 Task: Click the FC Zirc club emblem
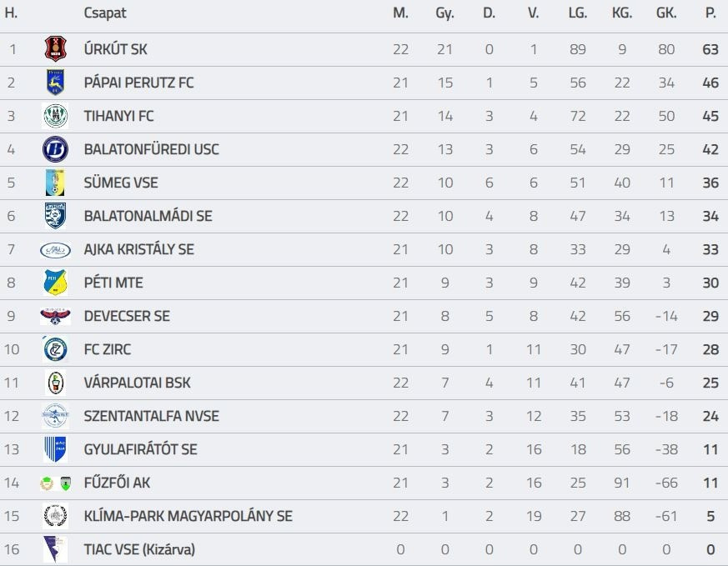point(55,349)
